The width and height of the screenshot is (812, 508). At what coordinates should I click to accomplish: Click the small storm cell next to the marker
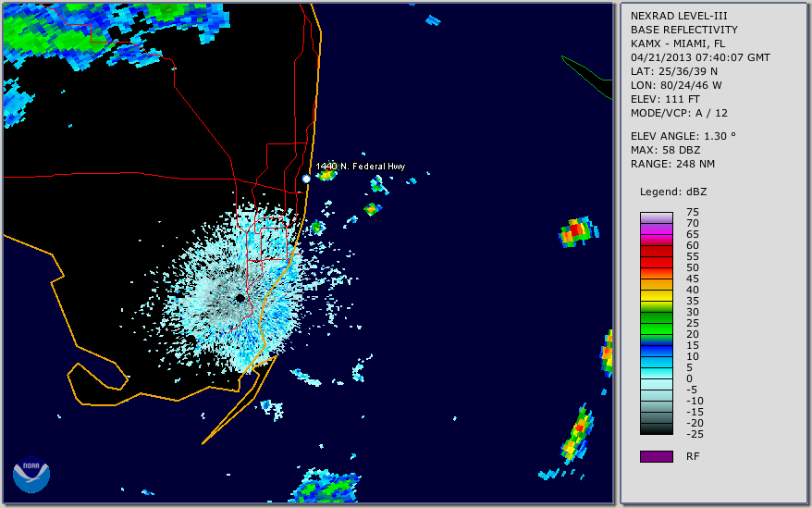click(326, 175)
